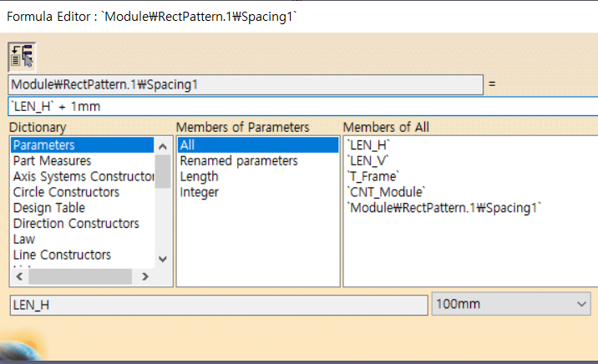Click the formula input containing `LEN_H` + 1mm
This screenshot has height=364, width=598.
click(x=303, y=106)
